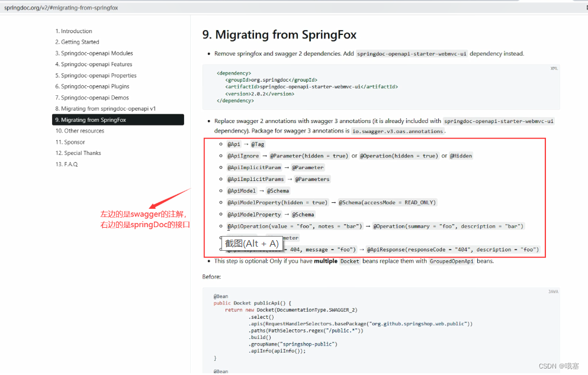Select '4. Springdoc-openapi Features' entry
This screenshot has height=375, width=588.
[x=94, y=64]
